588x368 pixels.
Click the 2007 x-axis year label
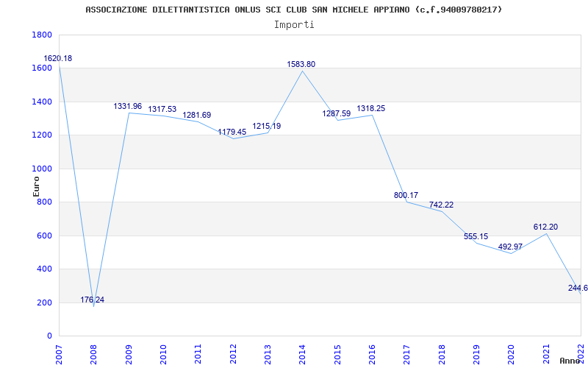click(60, 354)
